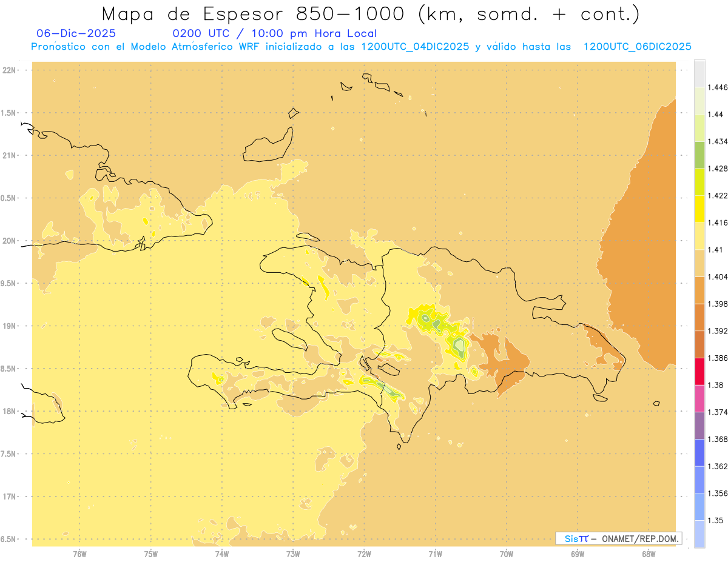The image size is (728, 562).
Task: Click the '22N' latitude label
Action: 9,70
